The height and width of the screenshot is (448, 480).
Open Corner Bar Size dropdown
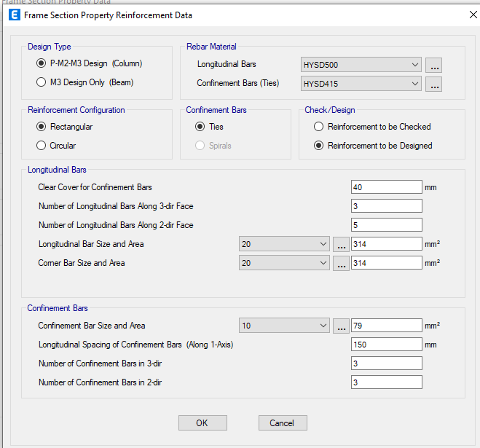pyautogui.click(x=284, y=263)
